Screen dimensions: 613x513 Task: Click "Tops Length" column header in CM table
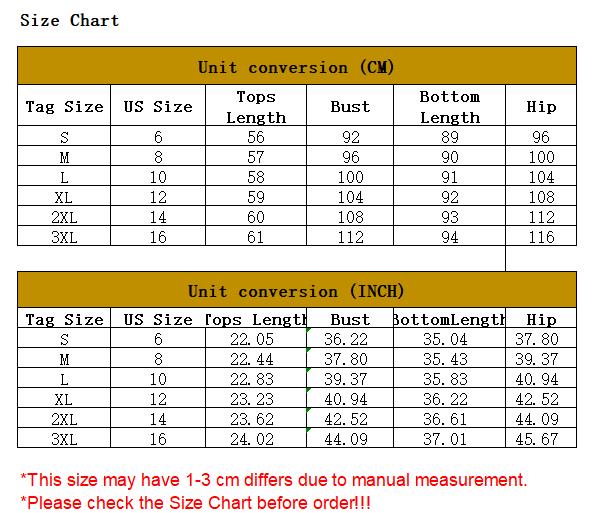coord(256,106)
